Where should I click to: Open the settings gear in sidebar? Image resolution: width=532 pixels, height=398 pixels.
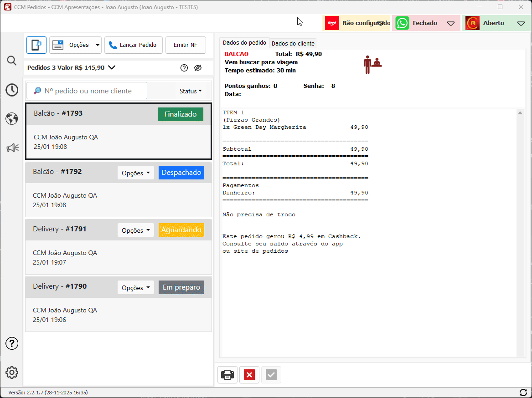(12, 372)
